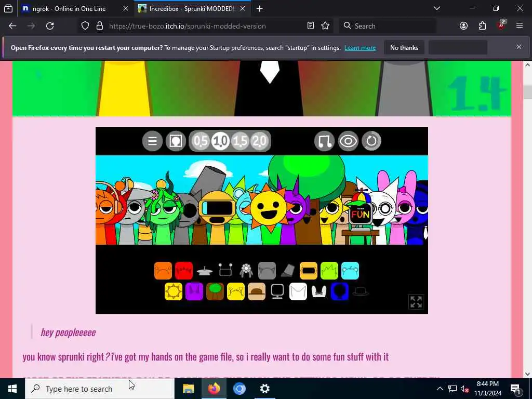
Task: Bookmark this page with the star
Action: coord(325,26)
